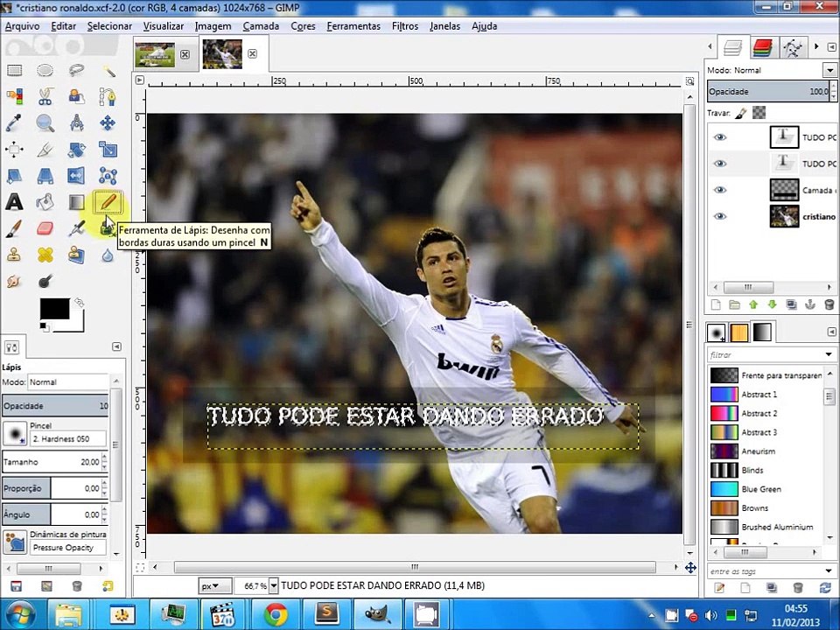This screenshot has width=840, height=630.
Task: Select the Paintbrush tool
Action: tap(14, 228)
